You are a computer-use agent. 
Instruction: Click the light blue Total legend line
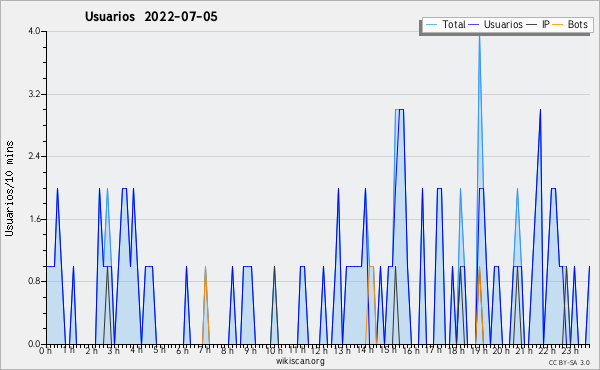(x=431, y=25)
